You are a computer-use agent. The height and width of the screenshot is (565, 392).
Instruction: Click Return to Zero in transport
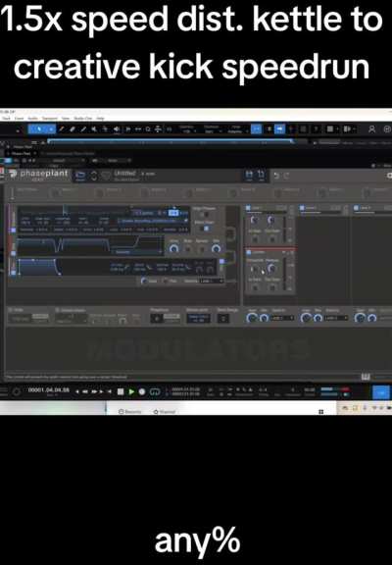(x=110, y=391)
